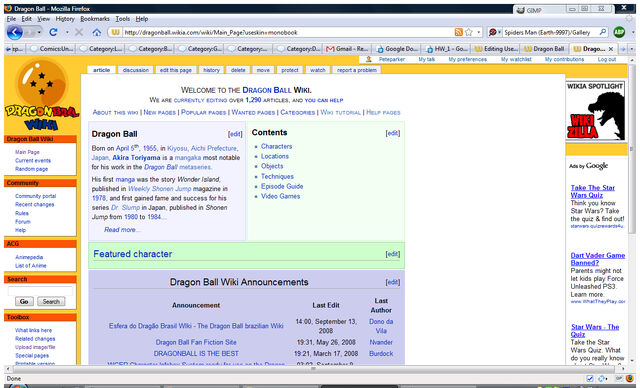Click the stop loading X icon
The width and height of the screenshot is (640, 388).
(79, 32)
